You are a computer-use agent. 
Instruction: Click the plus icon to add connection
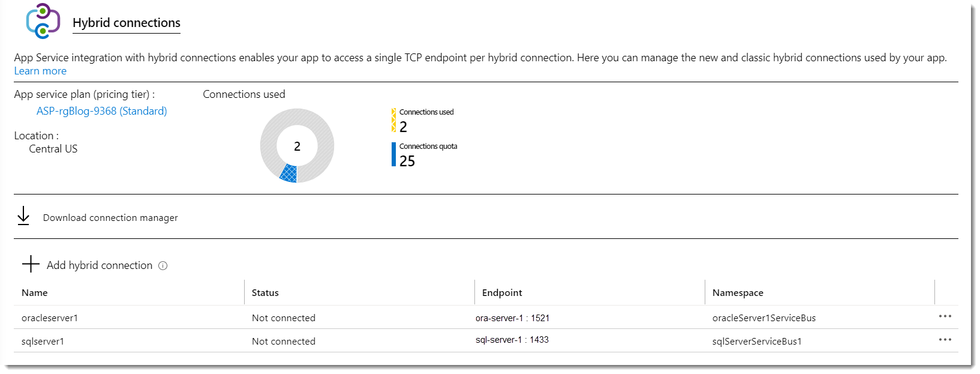pyautogui.click(x=31, y=264)
